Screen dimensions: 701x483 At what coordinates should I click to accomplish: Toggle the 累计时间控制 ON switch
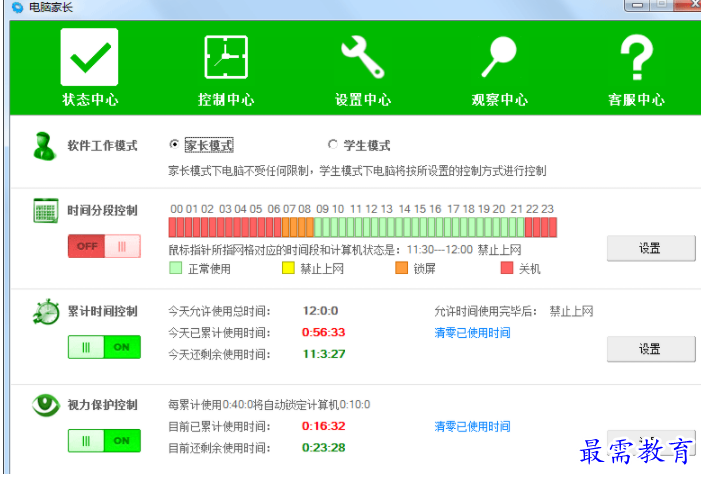[x=104, y=347]
